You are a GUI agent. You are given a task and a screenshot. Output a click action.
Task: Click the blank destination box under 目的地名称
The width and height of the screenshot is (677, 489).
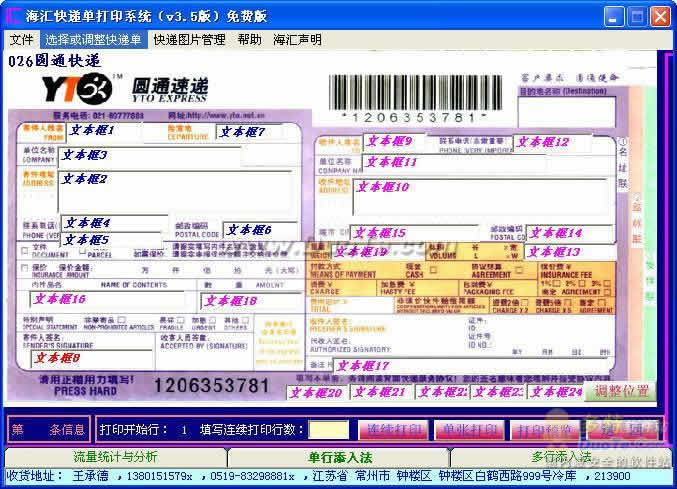[x=566, y=111]
